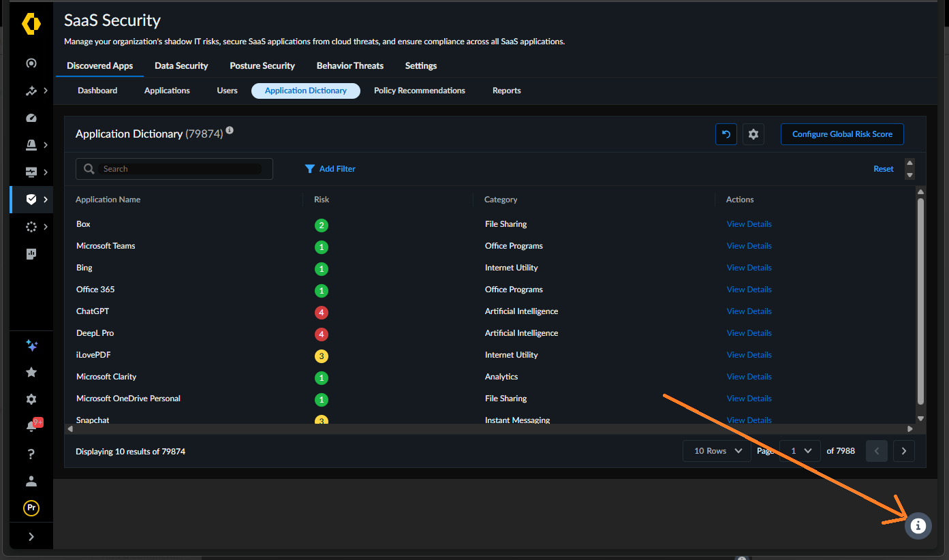The image size is (949, 560).
Task: Open the chat bar-chart icon in the sidebar
Action: (x=31, y=254)
